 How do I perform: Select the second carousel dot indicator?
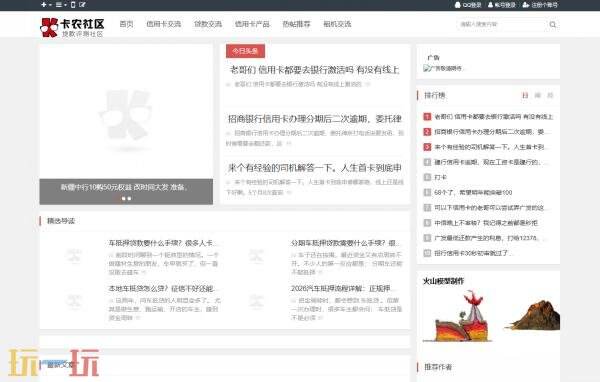[x=129, y=198]
